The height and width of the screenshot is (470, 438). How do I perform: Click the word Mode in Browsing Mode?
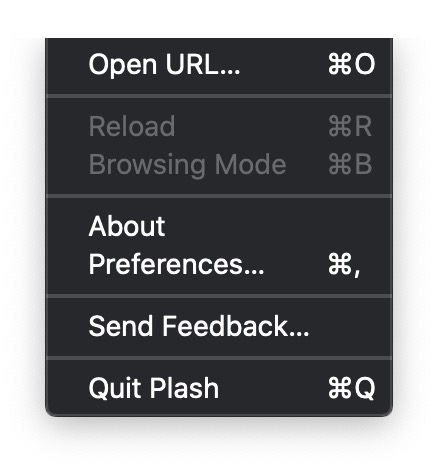250,164
